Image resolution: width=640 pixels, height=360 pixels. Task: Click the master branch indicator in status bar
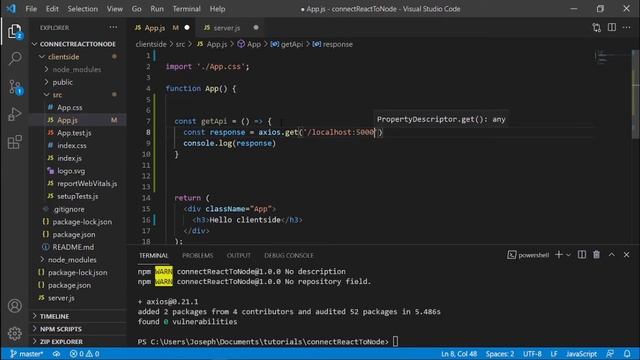[x=26, y=354]
